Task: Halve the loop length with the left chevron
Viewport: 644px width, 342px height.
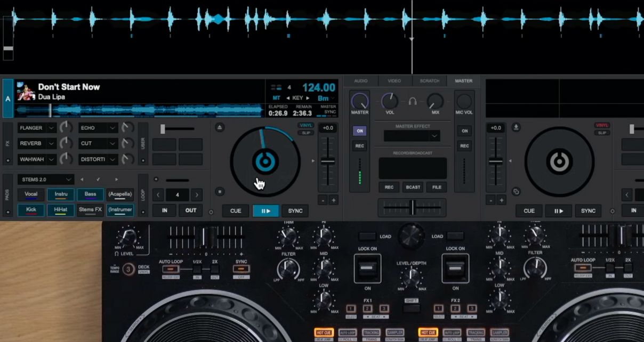Action: point(158,195)
